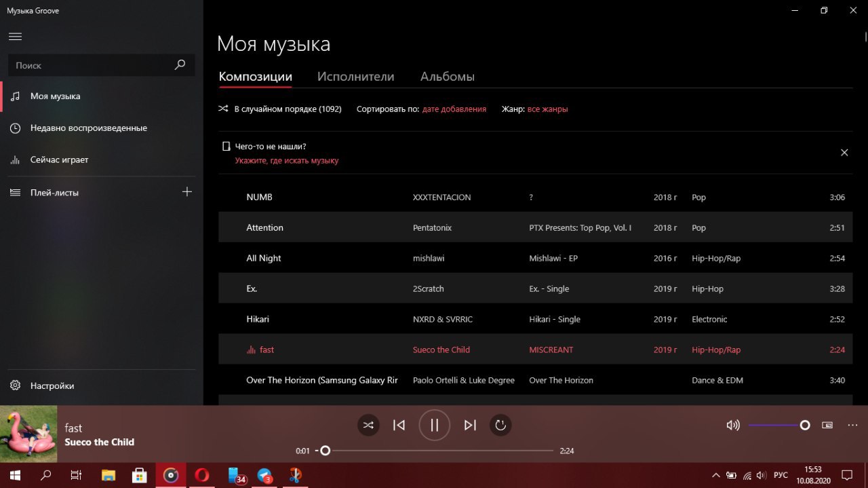The width and height of the screenshot is (868, 488).
Task: Open File Explorer from taskbar
Action: coord(108,475)
